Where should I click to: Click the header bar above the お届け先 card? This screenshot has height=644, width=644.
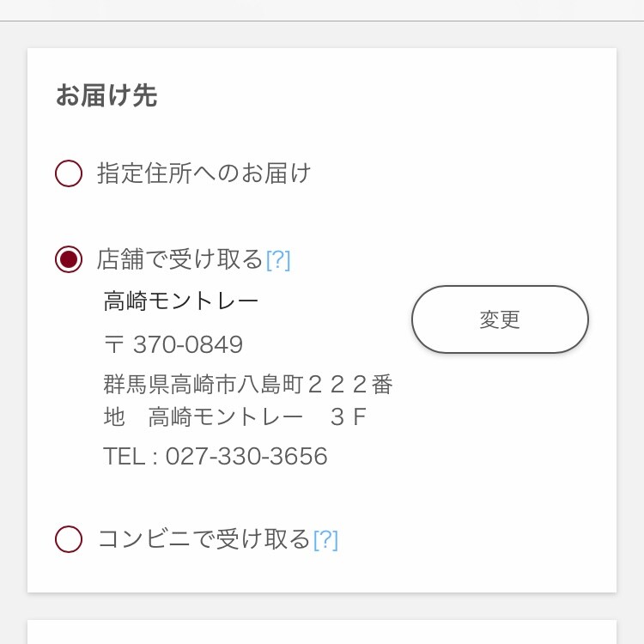pyautogui.click(x=322, y=9)
